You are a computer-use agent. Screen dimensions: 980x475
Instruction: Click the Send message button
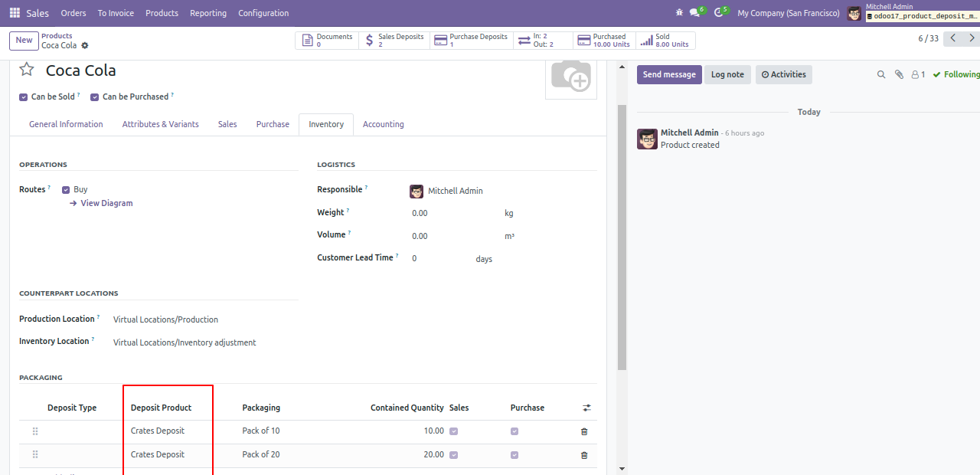[669, 74]
